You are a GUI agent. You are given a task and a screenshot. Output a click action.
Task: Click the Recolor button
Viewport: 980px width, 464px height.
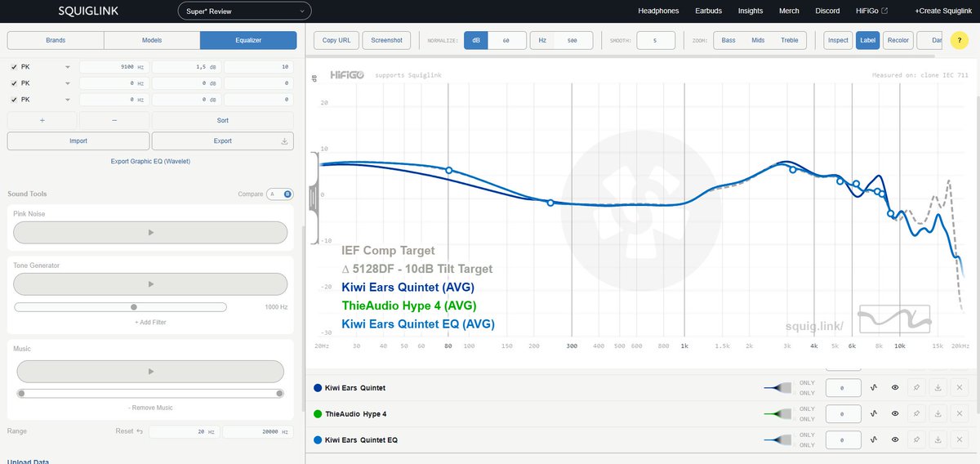898,40
